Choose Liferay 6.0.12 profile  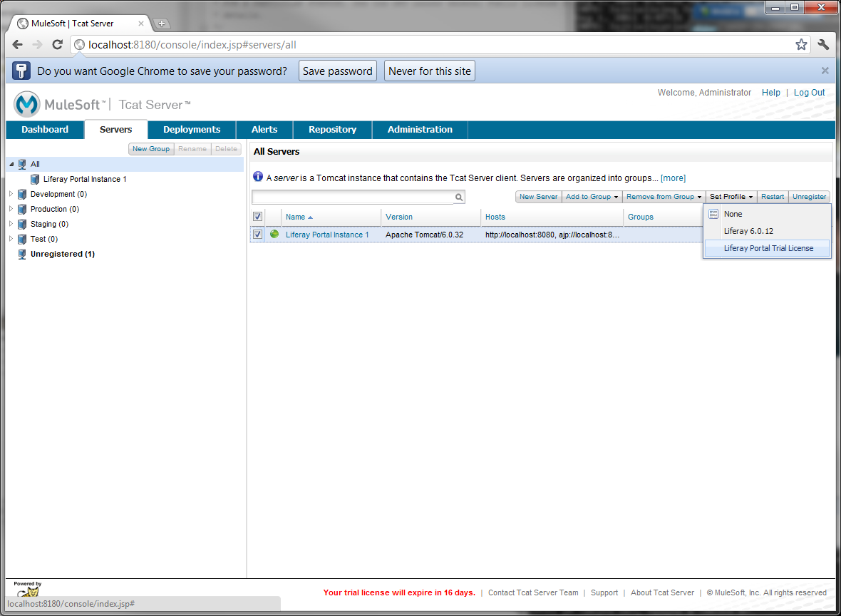pos(767,231)
